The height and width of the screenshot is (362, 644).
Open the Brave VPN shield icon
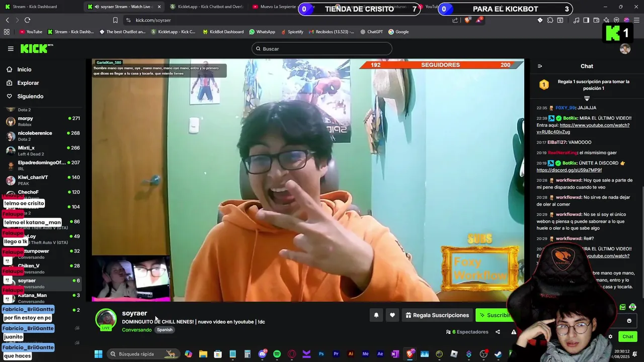click(616, 20)
